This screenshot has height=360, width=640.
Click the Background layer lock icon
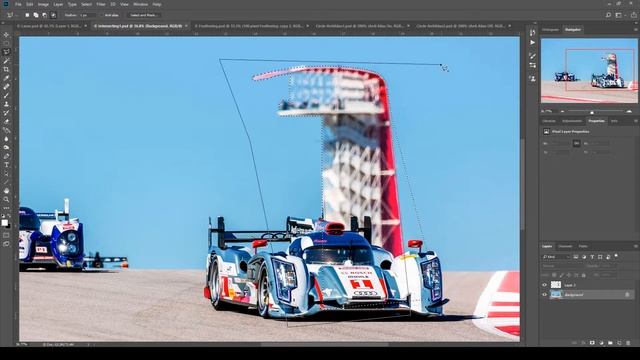(627, 294)
